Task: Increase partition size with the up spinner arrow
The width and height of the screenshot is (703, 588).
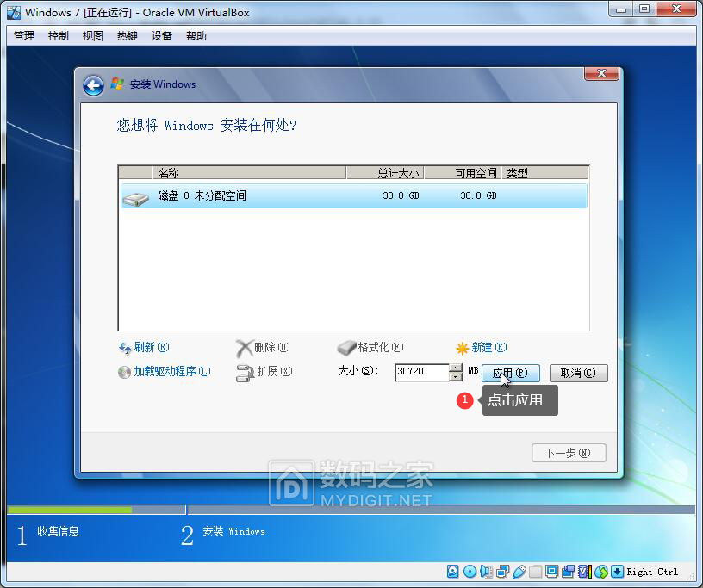Action: point(456,368)
